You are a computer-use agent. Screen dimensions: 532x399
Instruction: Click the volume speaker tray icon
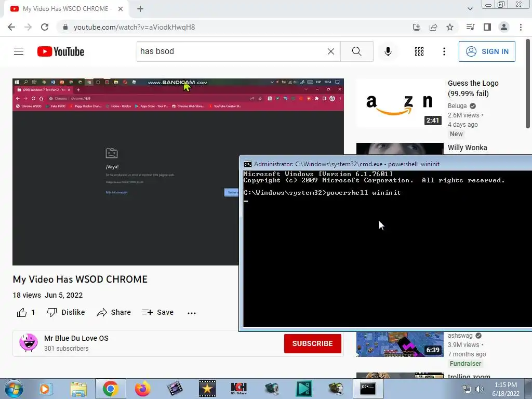(480, 390)
